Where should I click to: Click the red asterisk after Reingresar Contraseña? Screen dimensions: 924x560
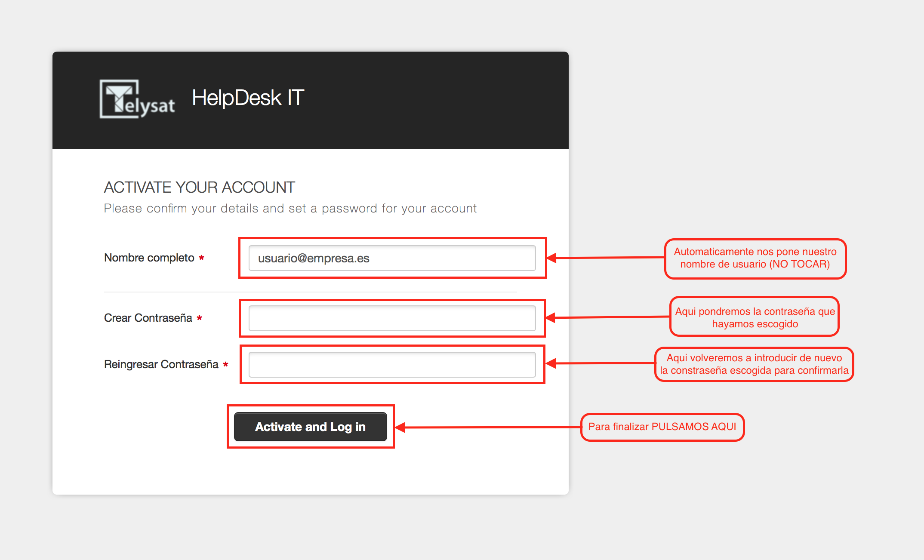pos(225,364)
